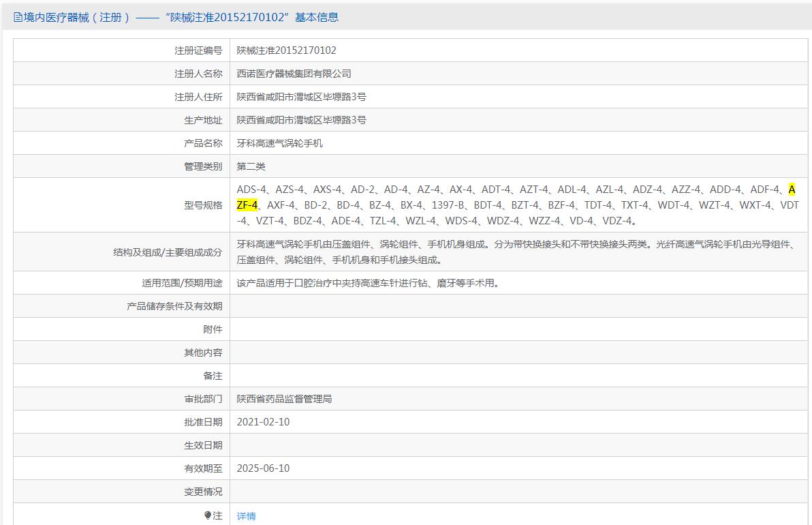The height and width of the screenshot is (525, 812).
Task: Click the lightbulb icon beside 注
Action: pyautogui.click(x=208, y=515)
